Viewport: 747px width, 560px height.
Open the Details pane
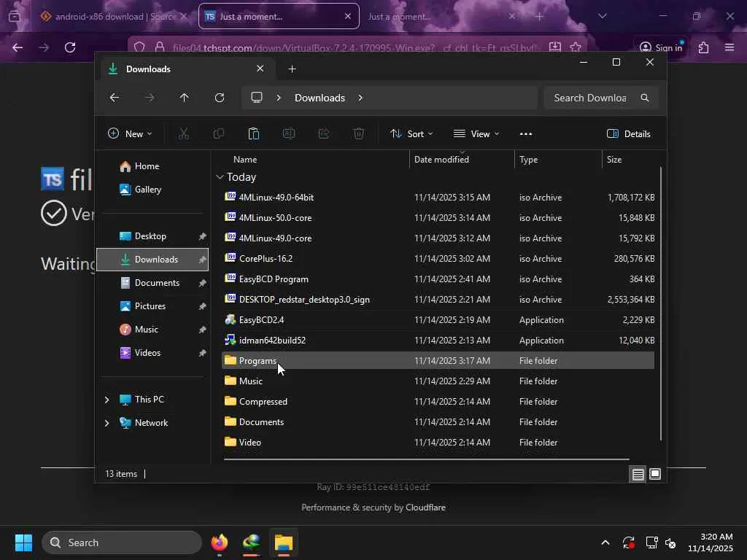(629, 134)
